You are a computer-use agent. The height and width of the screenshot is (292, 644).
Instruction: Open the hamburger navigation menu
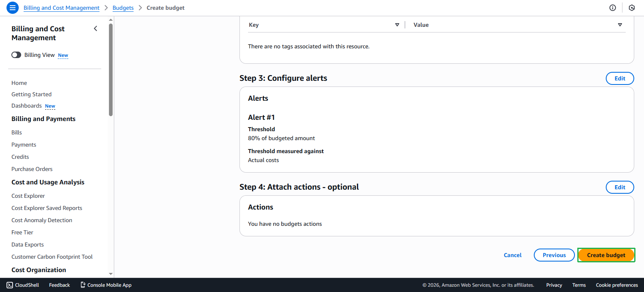point(13,8)
